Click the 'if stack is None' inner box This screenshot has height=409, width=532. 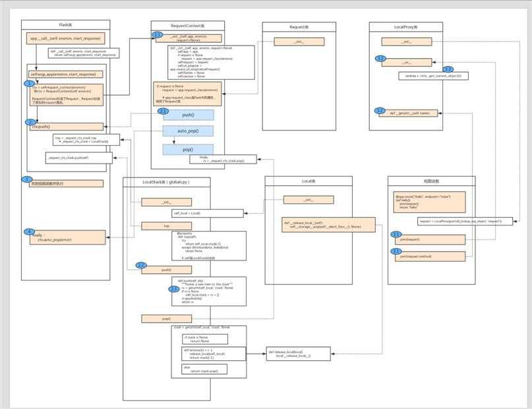point(205,339)
